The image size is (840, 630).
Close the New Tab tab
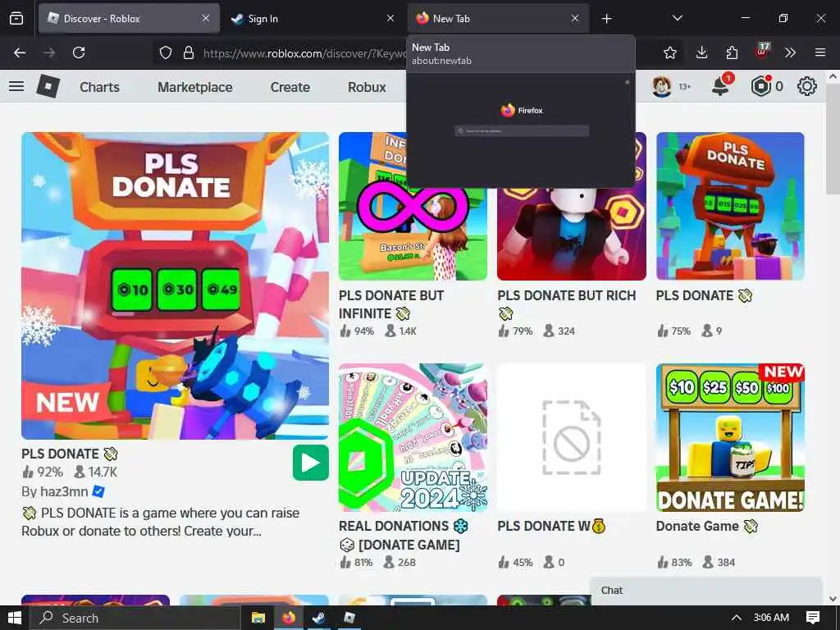click(575, 18)
